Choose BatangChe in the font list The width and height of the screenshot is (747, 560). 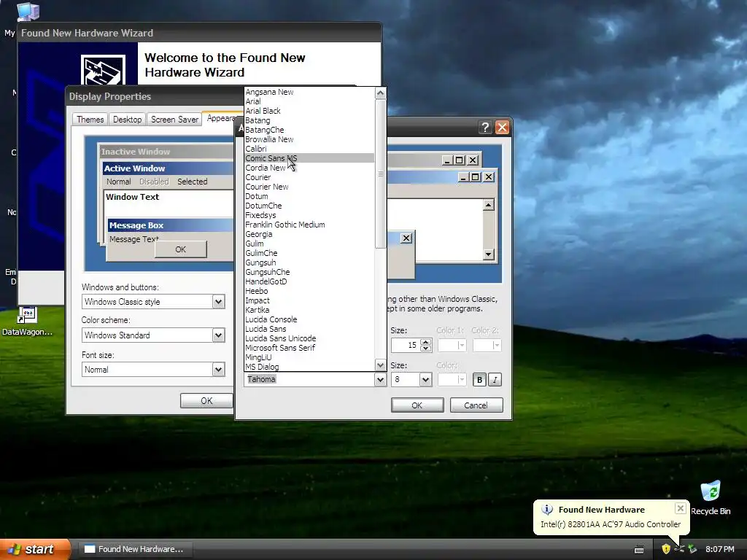[x=309, y=130]
